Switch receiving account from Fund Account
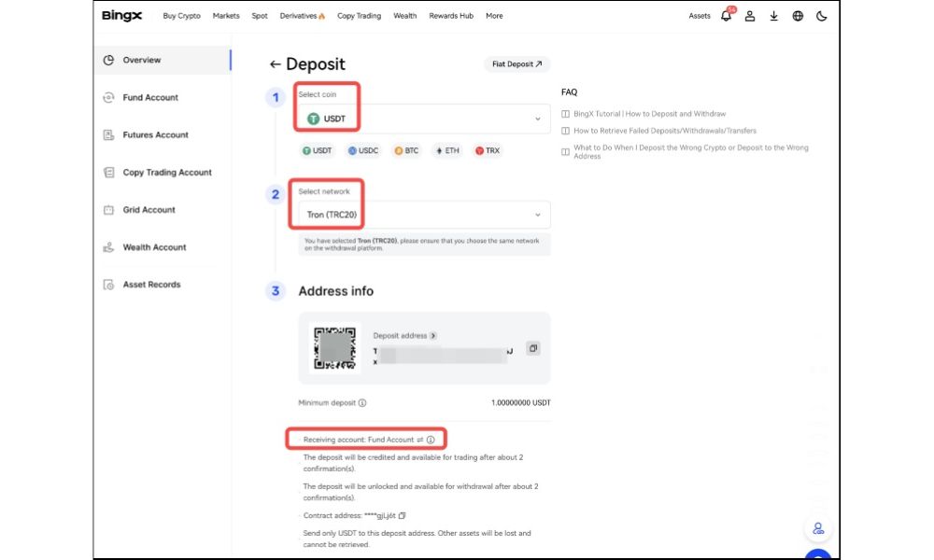 pyautogui.click(x=420, y=439)
